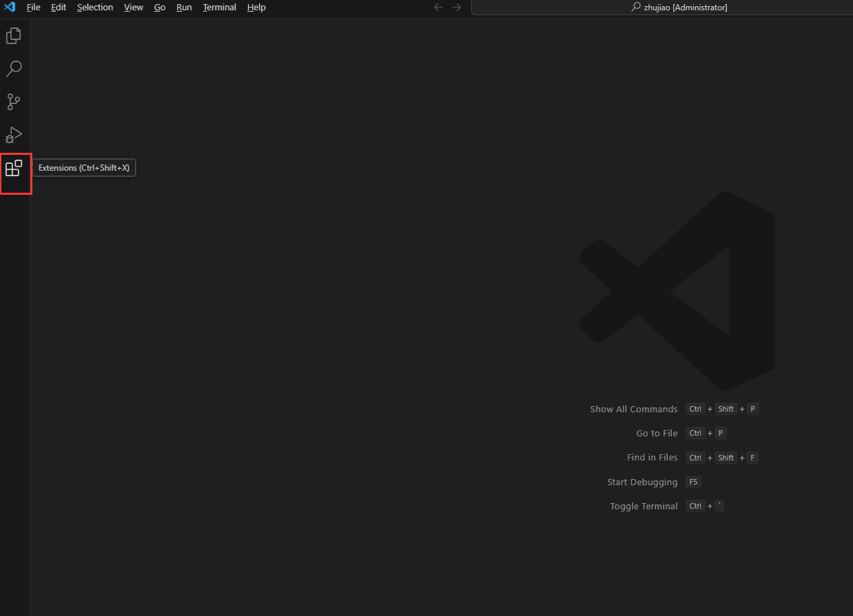Open the Terminal menu
The width and height of the screenshot is (853, 616).
[219, 8]
